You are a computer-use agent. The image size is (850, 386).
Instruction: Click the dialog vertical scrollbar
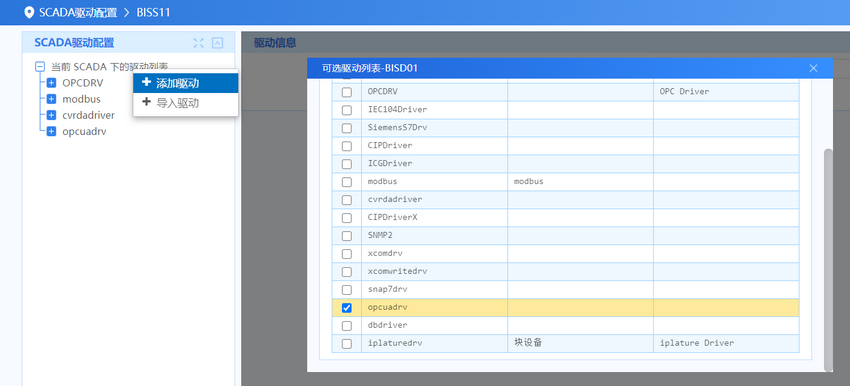(828, 260)
